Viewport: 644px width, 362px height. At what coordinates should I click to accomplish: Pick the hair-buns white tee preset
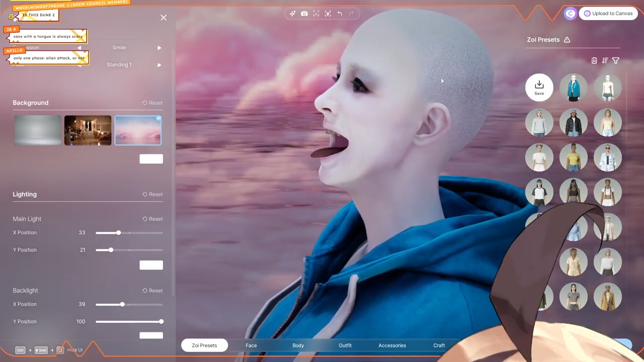click(x=539, y=157)
